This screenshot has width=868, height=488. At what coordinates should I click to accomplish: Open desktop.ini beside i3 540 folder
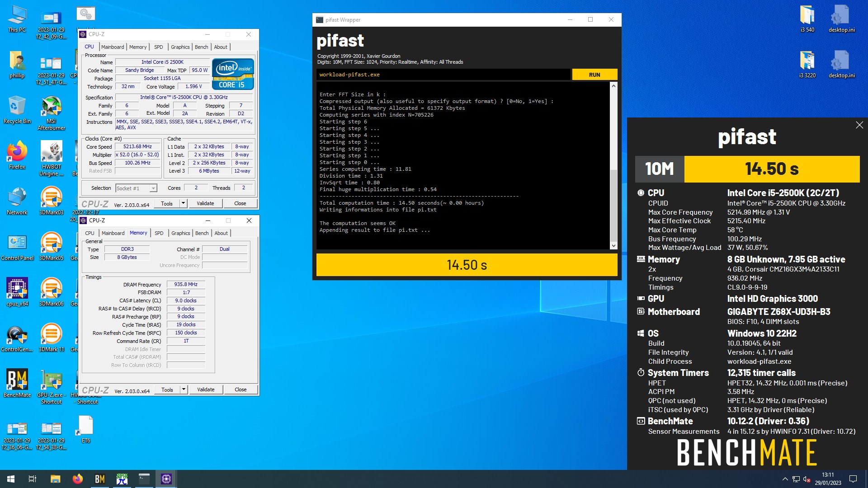point(841,19)
